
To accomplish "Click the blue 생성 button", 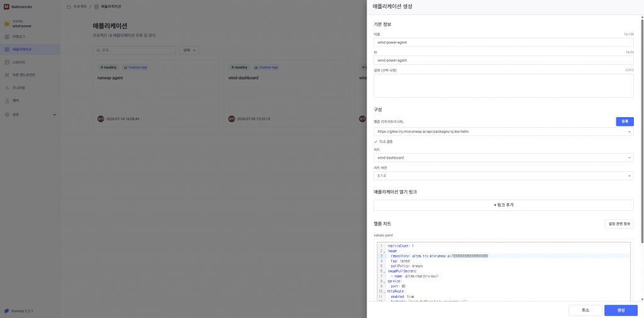I will click(x=621, y=310).
